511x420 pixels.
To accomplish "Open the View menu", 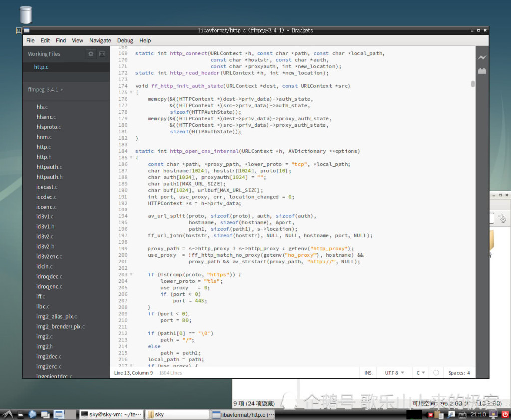I will click(77, 41).
